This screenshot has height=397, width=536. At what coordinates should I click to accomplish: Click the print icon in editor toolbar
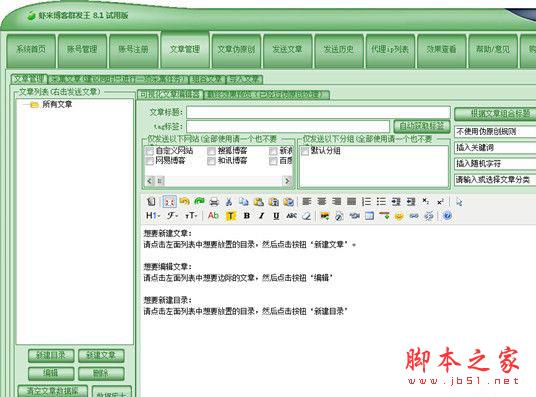point(214,201)
